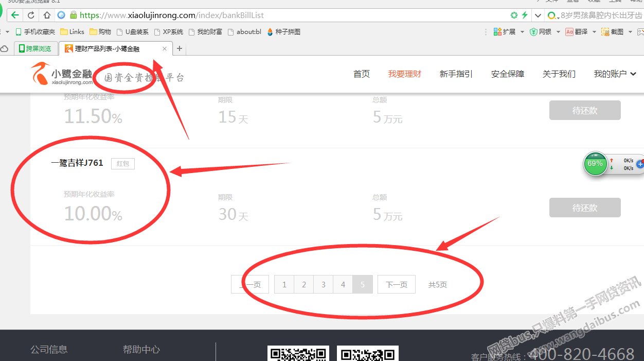
Task: Open 公司信息 footer heading
Action: click(x=49, y=350)
